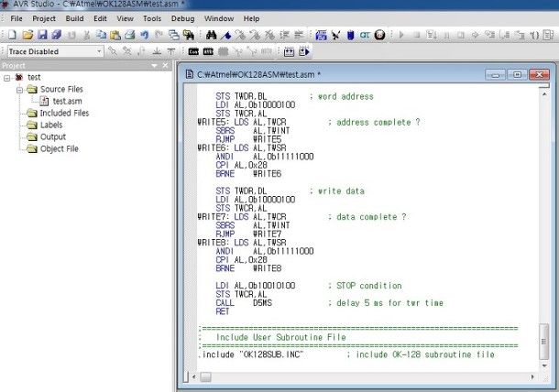The width and height of the screenshot is (559, 392).
Task: Open the Project menu
Action: point(44,18)
